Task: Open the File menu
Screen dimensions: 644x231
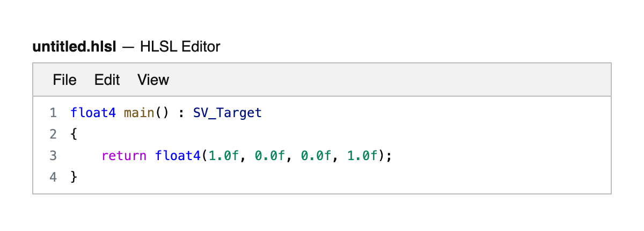Action: (64, 80)
